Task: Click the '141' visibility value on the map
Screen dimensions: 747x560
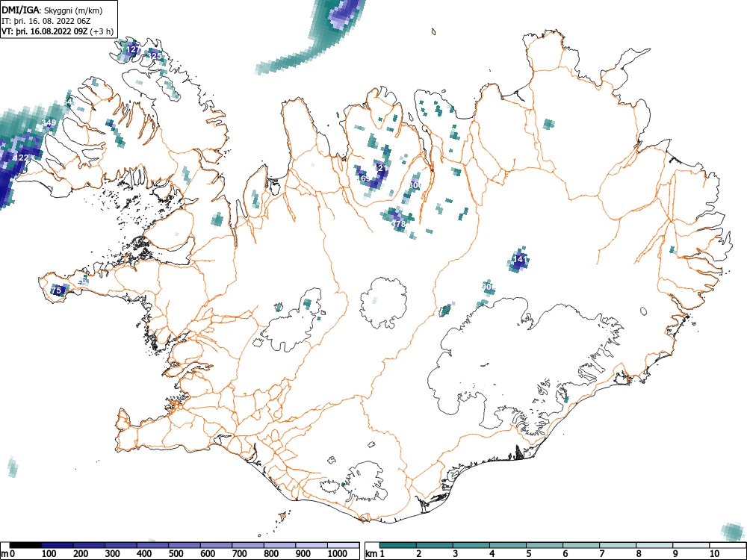Action: pyautogui.click(x=520, y=260)
